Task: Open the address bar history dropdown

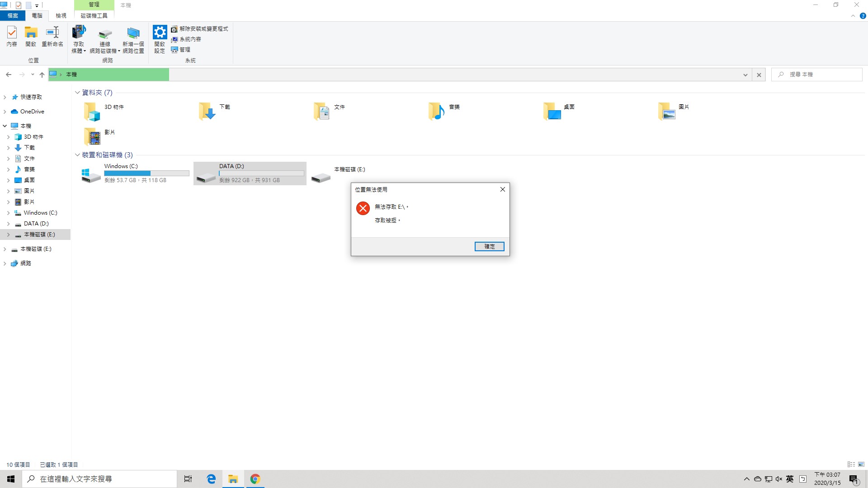Action: 745,75
